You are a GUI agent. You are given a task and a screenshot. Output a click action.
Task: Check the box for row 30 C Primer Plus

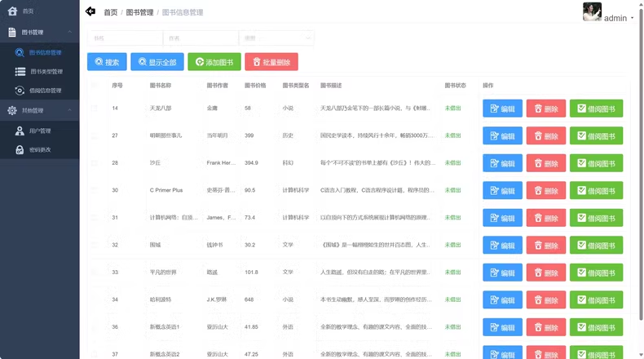(x=94, y=190)
